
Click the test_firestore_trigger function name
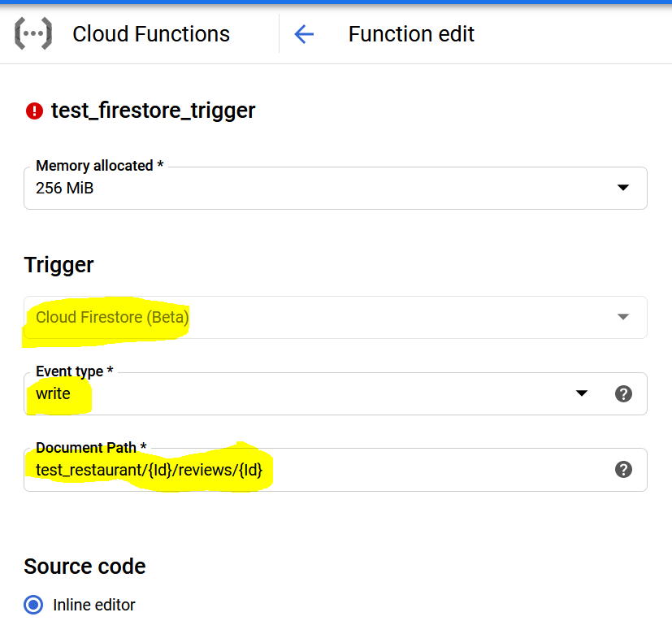(154, 111)
